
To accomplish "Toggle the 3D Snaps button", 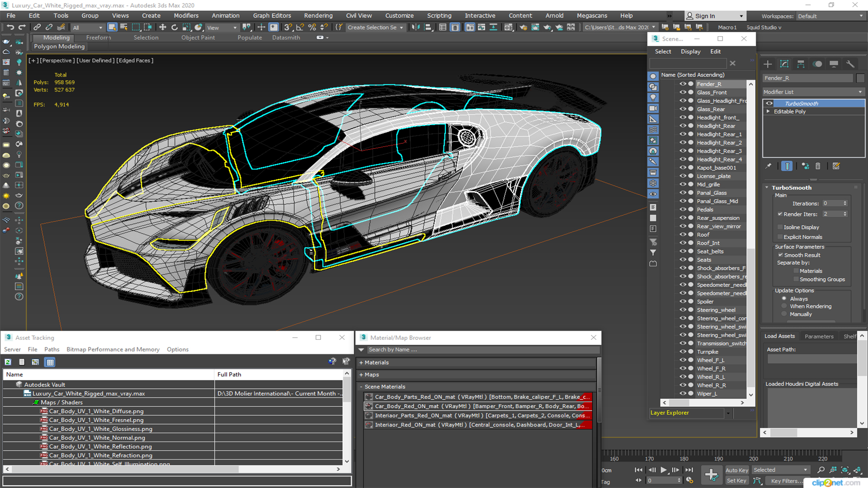I will (x=288, y=28).
